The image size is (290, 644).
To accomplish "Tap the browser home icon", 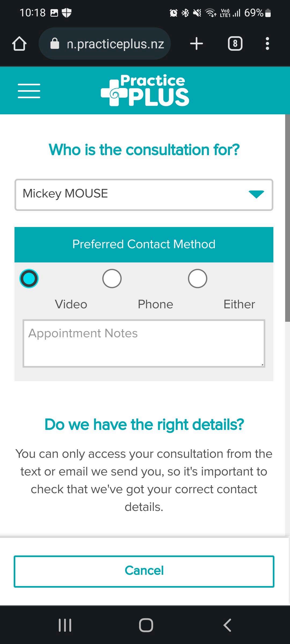I will [19, 44].
